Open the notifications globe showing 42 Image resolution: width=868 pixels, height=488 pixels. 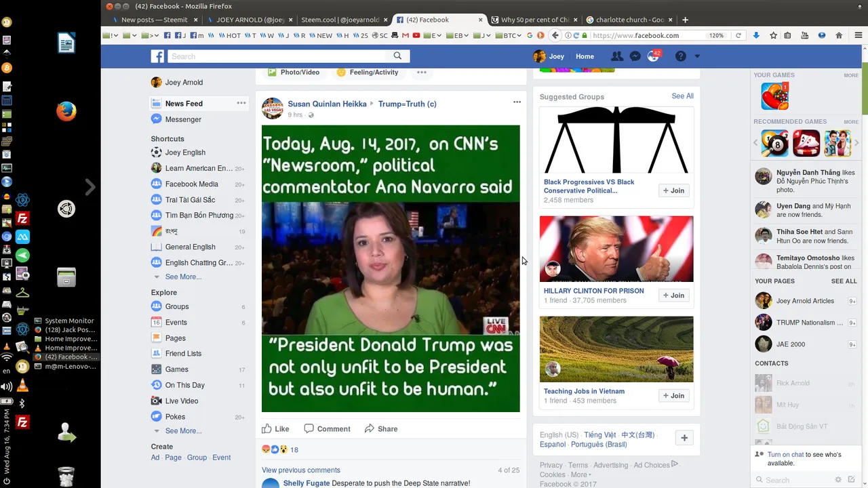pos(653,56)
